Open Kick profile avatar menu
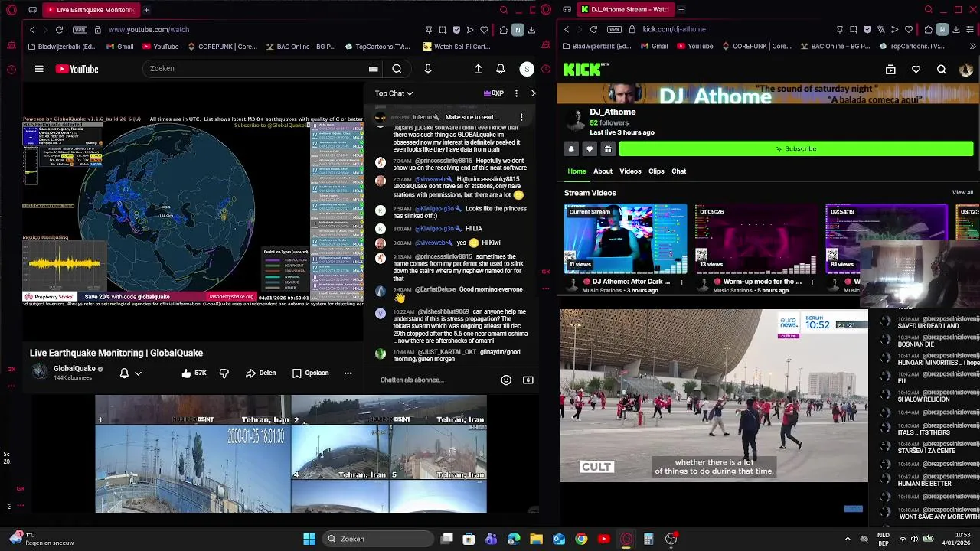Screen dimensions: 980x551 [965, 70]
